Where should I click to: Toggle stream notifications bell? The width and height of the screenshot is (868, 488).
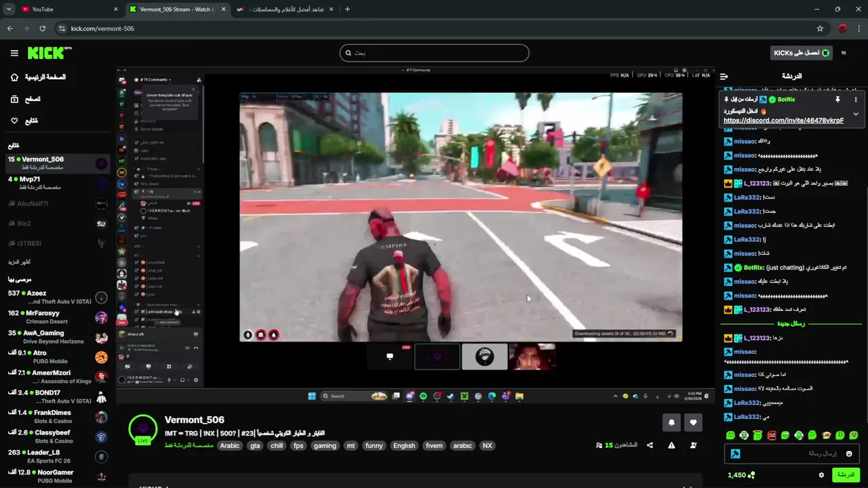[x=671, y=422]
